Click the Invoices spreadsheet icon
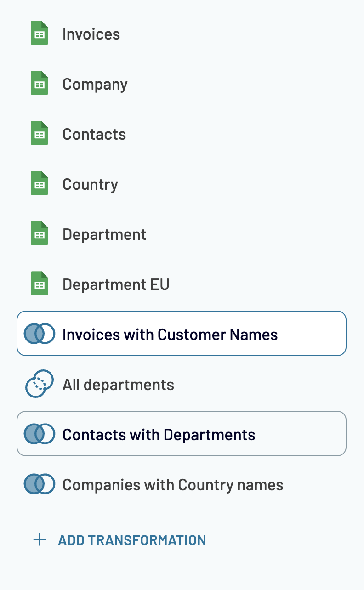 tap(40, 34)
